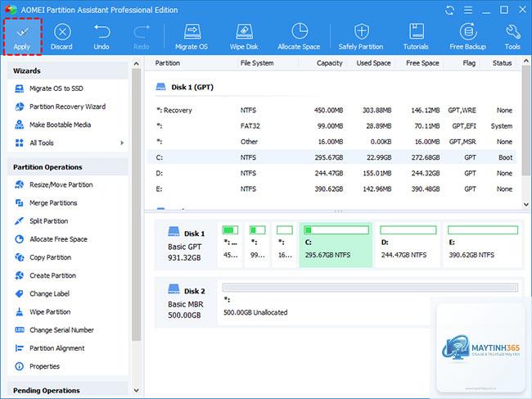Click the Free Backup icon
The height and width of the screenshot is (399, 532).
coord(468,37)
